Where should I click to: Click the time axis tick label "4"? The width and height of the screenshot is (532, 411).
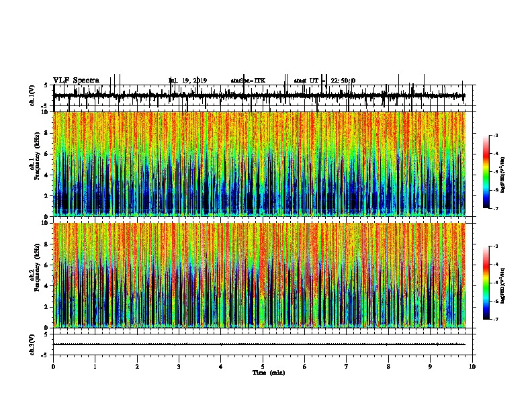point(220,367)
